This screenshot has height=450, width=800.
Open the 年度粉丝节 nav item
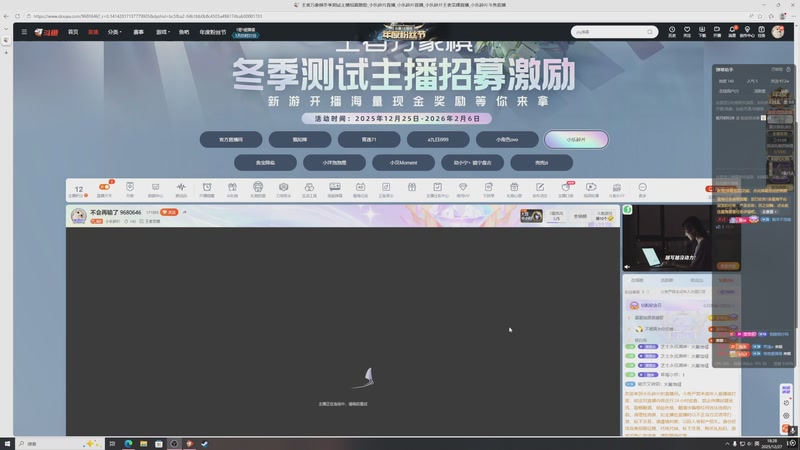click(212, 32)
